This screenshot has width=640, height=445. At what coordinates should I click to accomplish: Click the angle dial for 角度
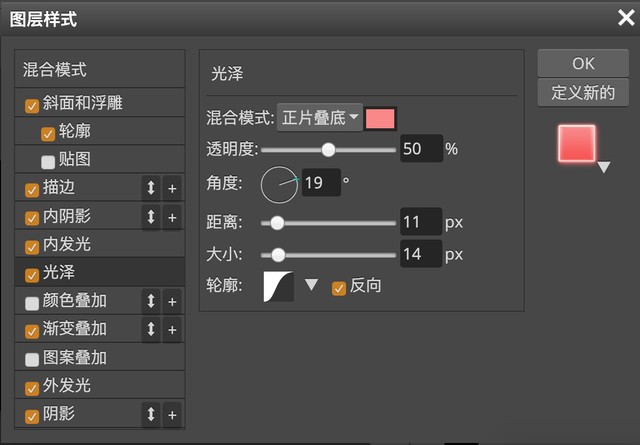279,184
